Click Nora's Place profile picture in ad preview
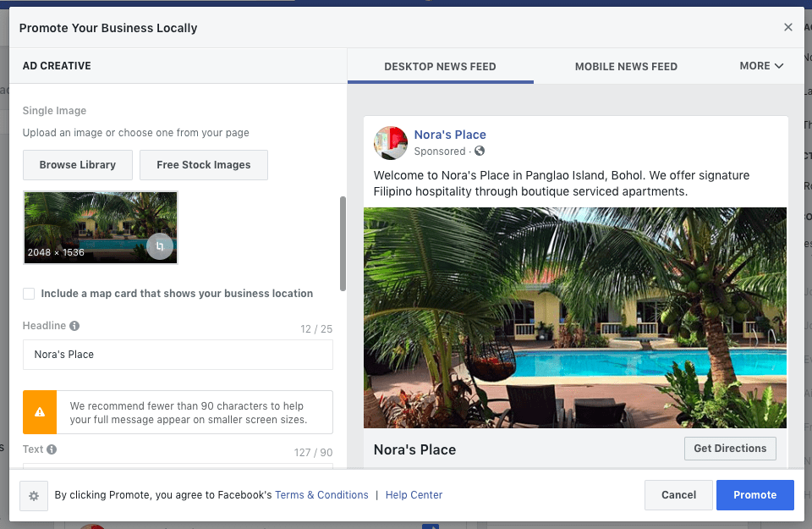 pos(391,142)
